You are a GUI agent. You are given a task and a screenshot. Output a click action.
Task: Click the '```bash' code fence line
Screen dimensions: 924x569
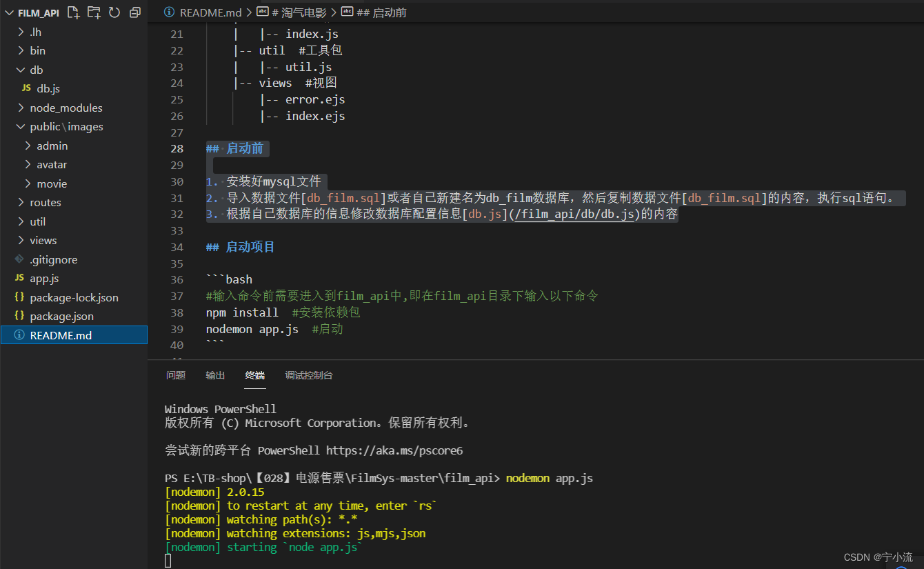pos(229,279)
